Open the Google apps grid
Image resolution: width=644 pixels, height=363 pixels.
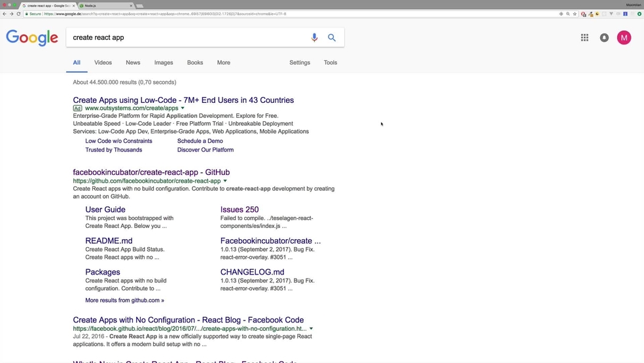(x=584, y=37)
